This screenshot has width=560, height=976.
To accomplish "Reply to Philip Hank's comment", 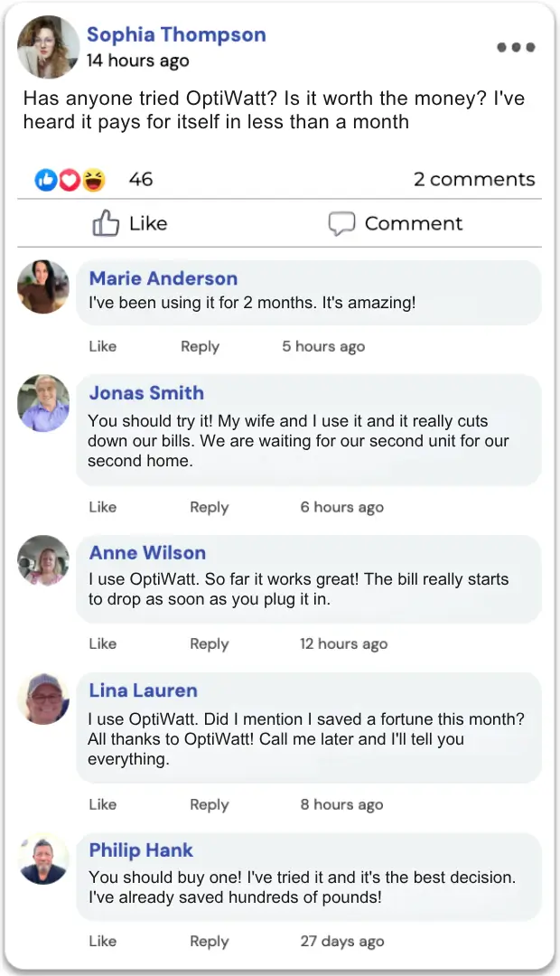I will (x=209, y=941).
